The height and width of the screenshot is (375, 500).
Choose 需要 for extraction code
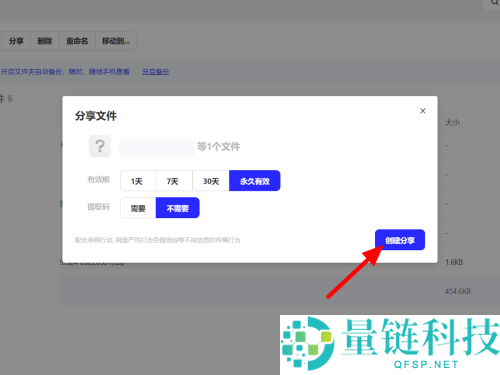[138, 208]
